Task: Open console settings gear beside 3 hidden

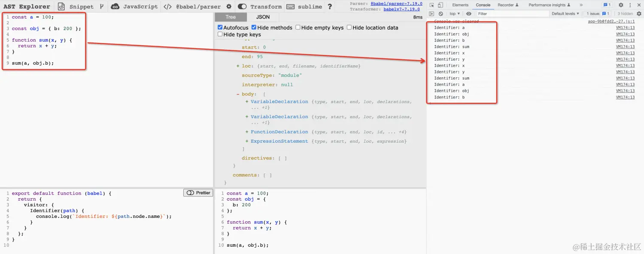Action: tap(638, 14)
